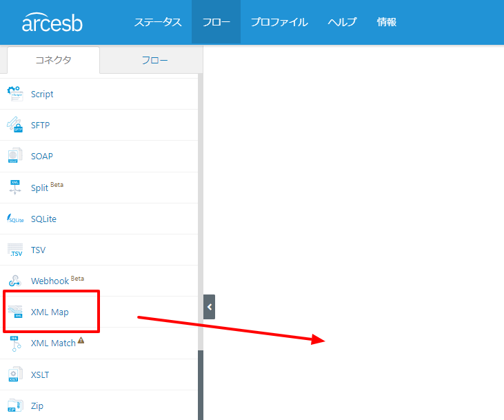Click the Split label text
504x420 pixels.
(x=39, y=188)
